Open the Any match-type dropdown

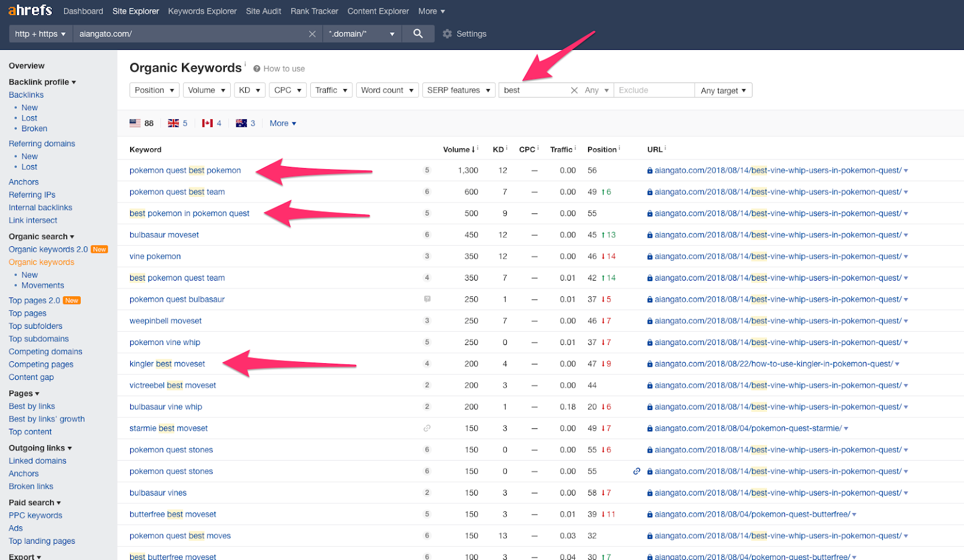[x=596, y=90]
